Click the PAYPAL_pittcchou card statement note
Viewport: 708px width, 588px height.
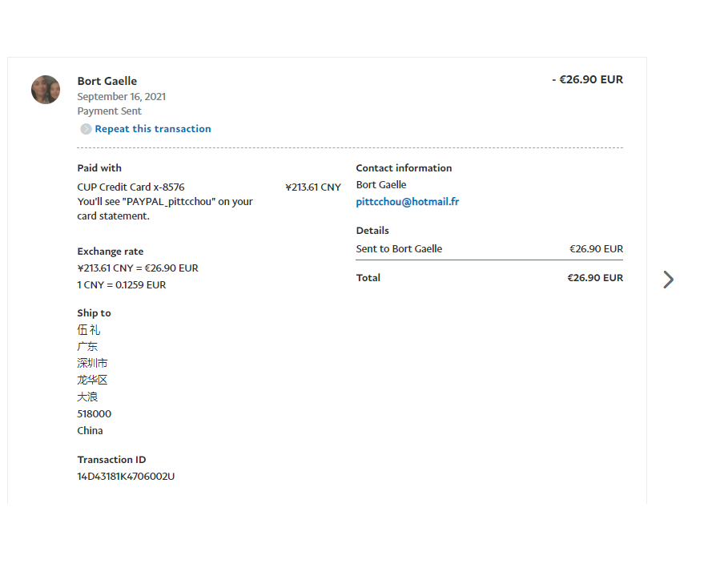coord(165,208)
